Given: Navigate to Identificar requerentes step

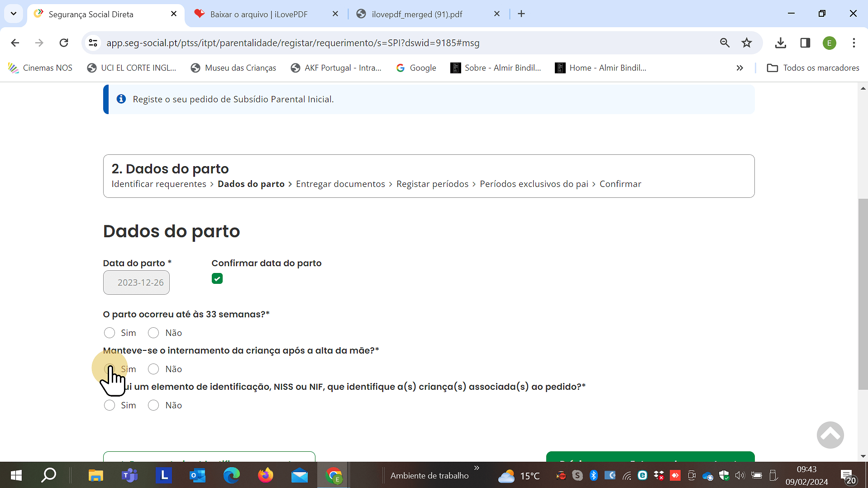Looking at the screenshot, I should [x=158, y=184].
